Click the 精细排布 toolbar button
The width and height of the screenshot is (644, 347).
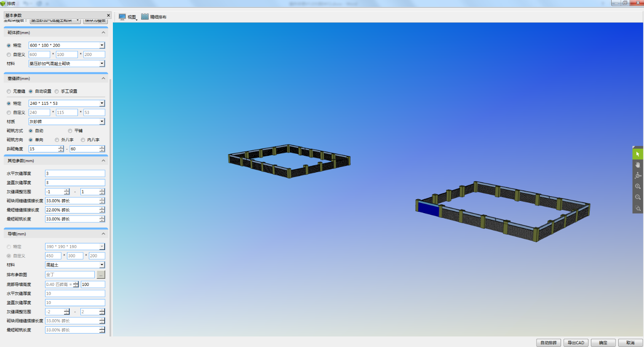(x=154, y=17)
